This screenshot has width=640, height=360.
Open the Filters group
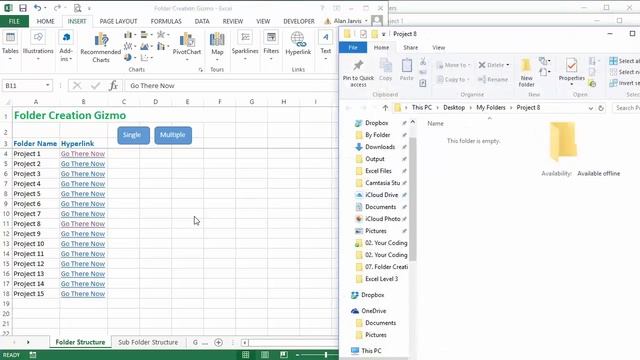tap(271, 46)
